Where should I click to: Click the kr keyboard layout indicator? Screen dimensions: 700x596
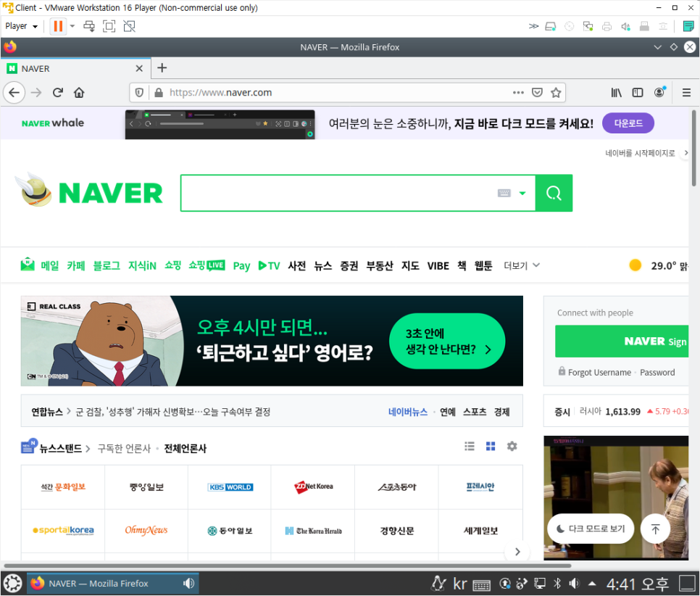[460, 584]
